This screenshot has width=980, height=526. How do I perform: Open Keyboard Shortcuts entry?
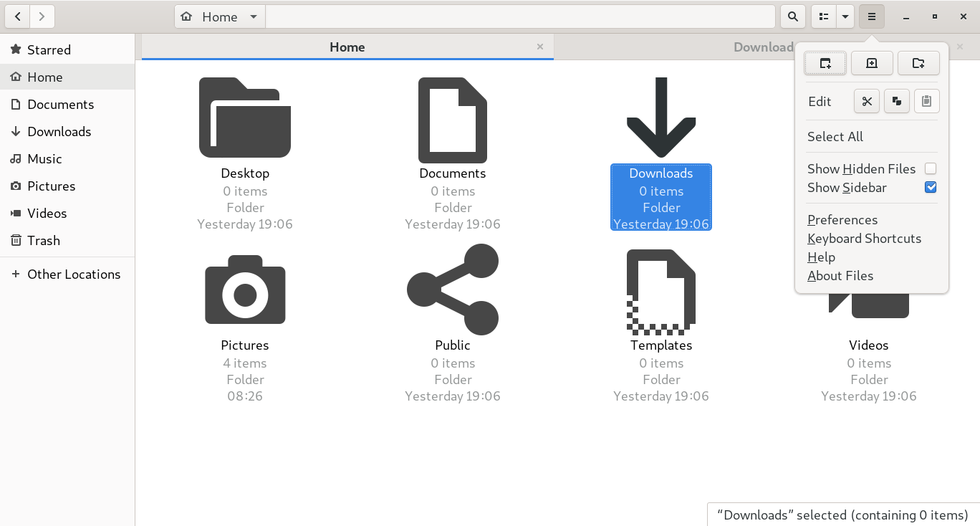[x=865, y=239]
